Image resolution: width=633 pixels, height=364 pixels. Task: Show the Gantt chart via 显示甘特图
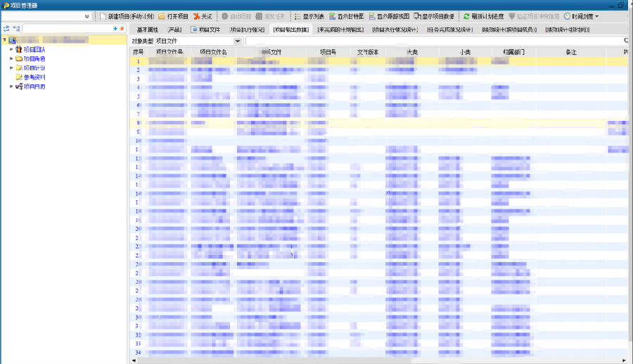tap(333, 16)
